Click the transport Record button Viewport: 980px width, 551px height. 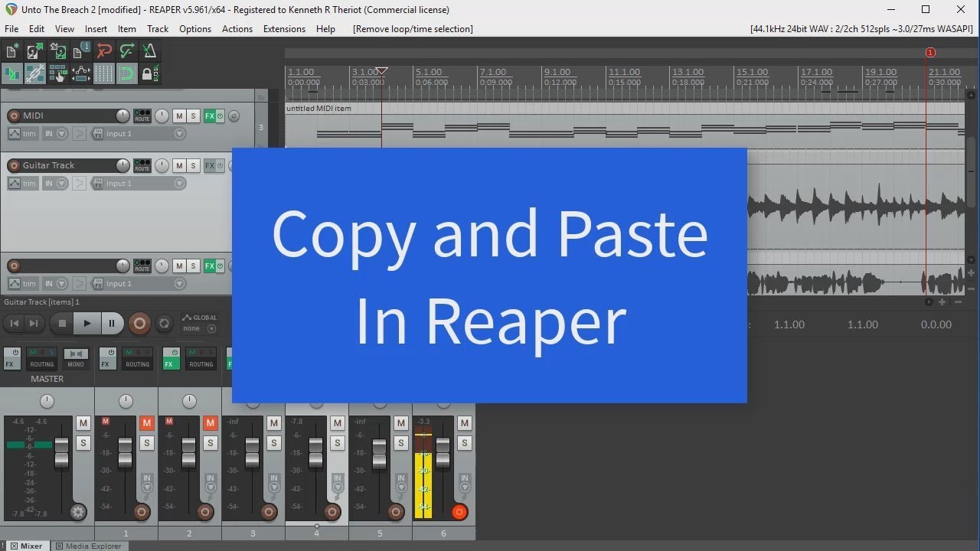tap(139, 324)
